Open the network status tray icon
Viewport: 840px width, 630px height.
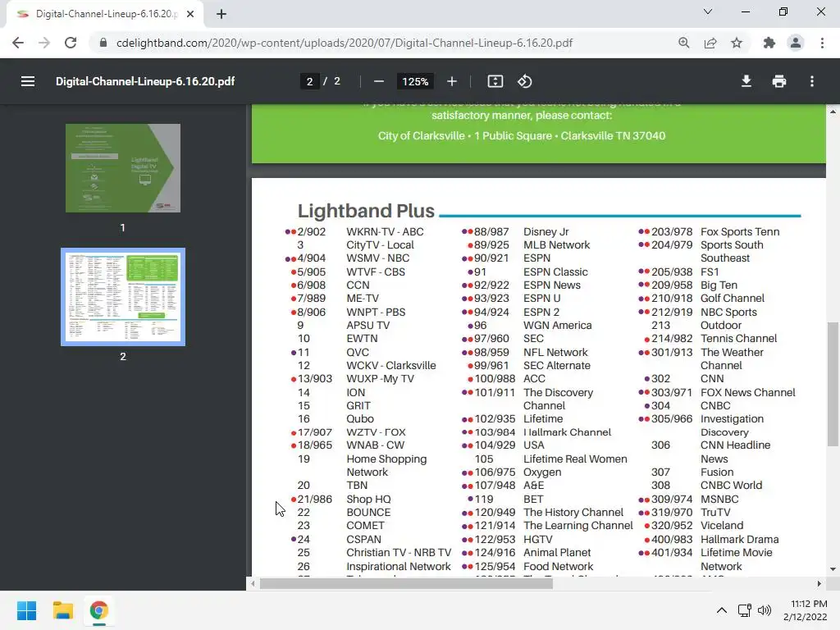[744, 610]
